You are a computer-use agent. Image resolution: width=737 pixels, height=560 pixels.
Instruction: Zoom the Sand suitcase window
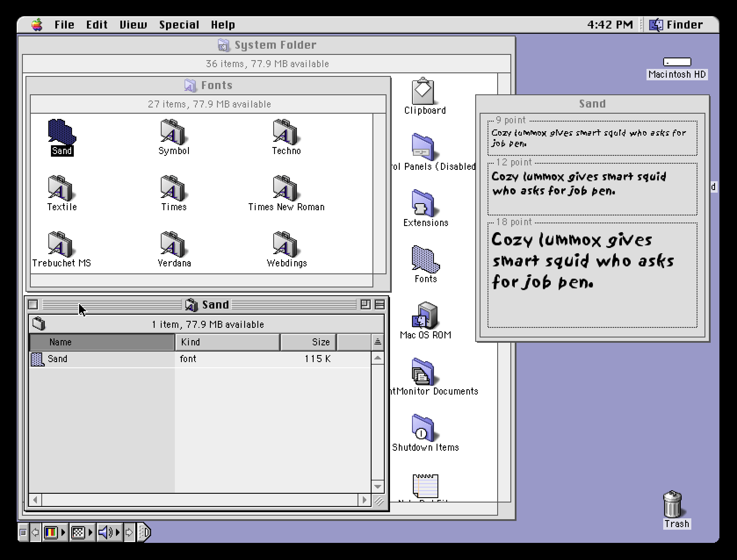coord(365,304)
